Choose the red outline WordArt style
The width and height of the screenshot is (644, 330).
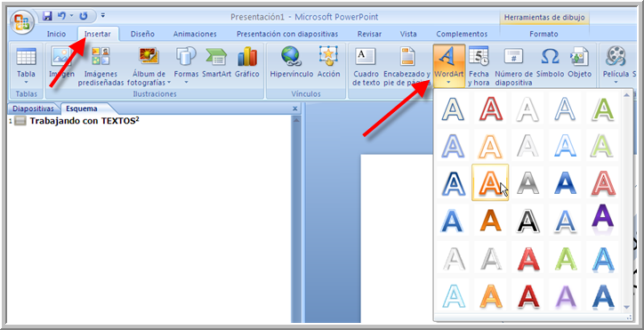490,109
